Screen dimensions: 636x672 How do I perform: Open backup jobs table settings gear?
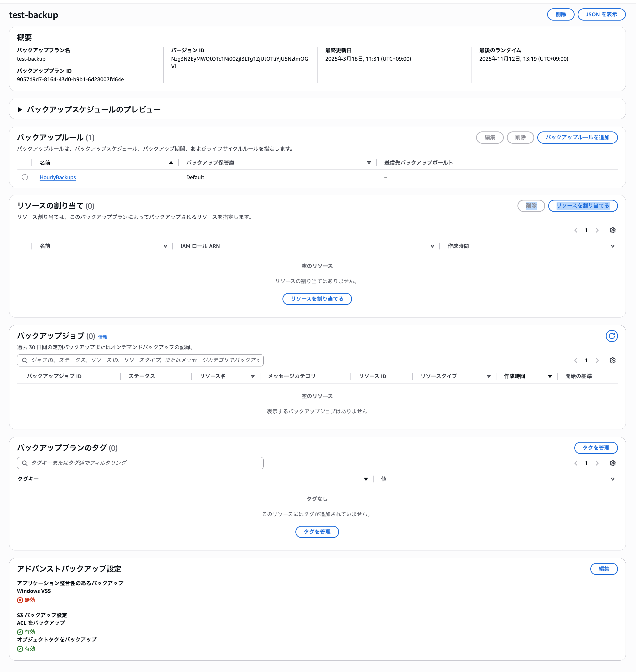point(612,360)
